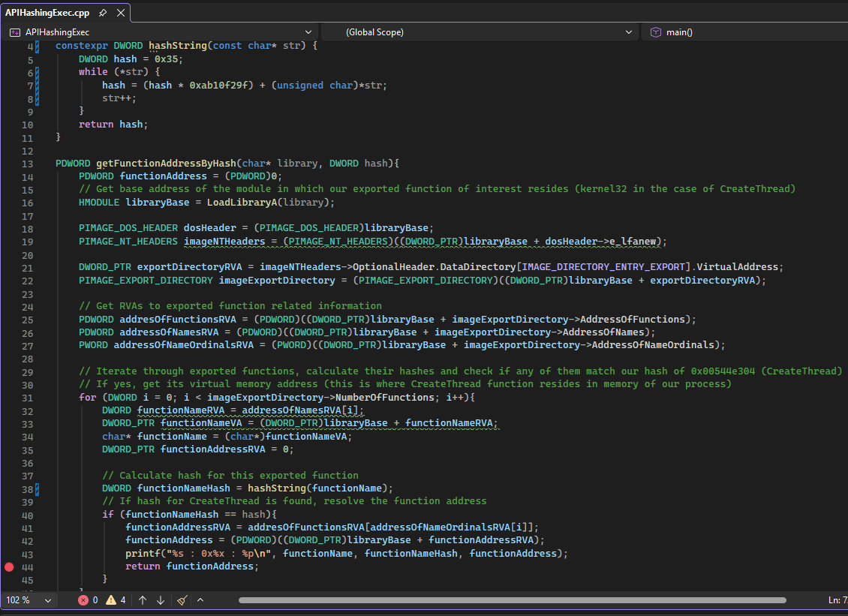Viewport: 848px width, 616px height.
Task: Click the yellow warnings icon showing 4
Action: (111, 599)
